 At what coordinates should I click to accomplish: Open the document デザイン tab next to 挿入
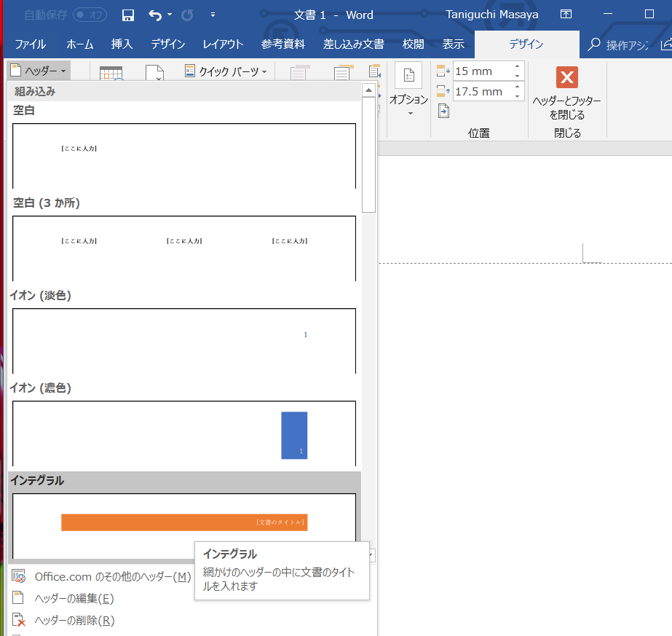pyautogui.click(x=167, y=44)
